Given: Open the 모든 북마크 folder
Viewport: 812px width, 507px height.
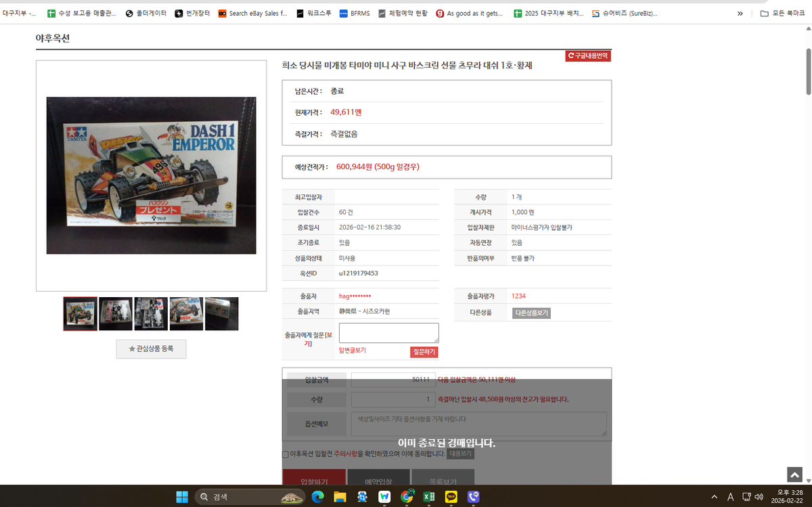Looking at the screenshot, I should [x=782, y=13].
